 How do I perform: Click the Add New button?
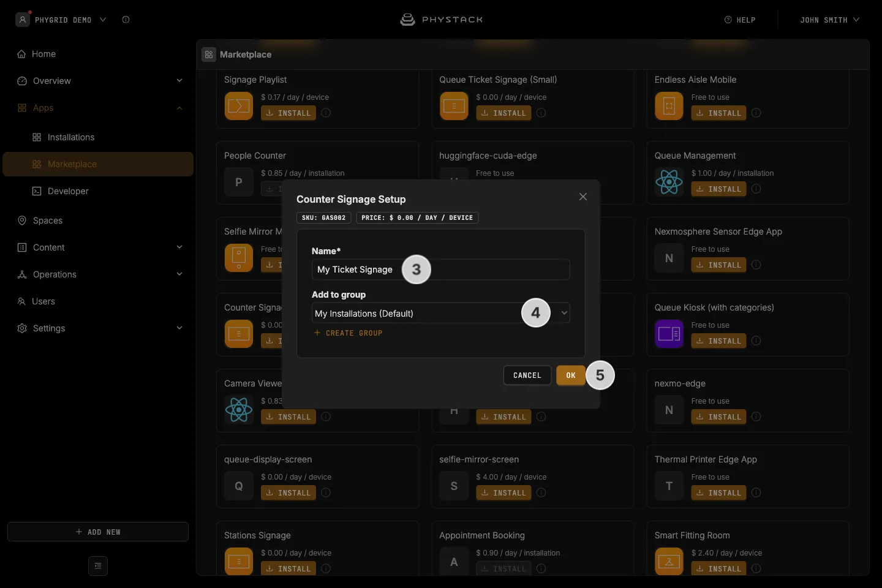98,532
